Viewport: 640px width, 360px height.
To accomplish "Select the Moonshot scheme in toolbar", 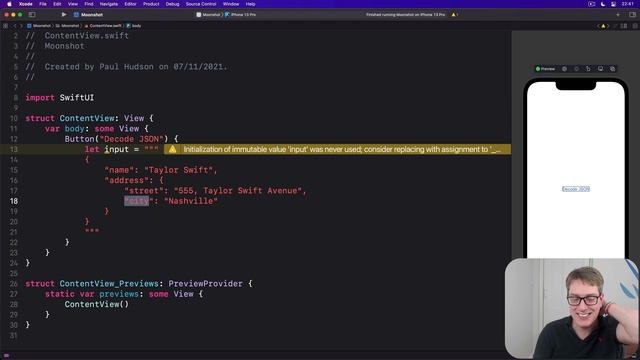I will (211, 15).
